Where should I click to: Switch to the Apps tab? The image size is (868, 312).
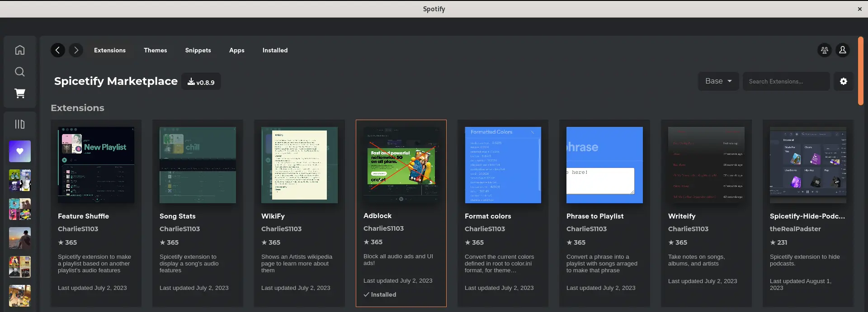(x=236, y=50)
